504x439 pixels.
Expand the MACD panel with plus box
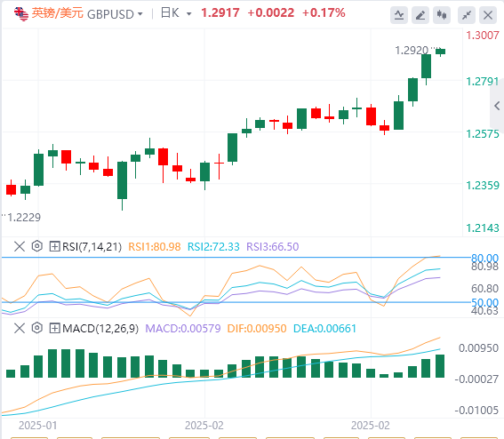click(x=54, y=329)
